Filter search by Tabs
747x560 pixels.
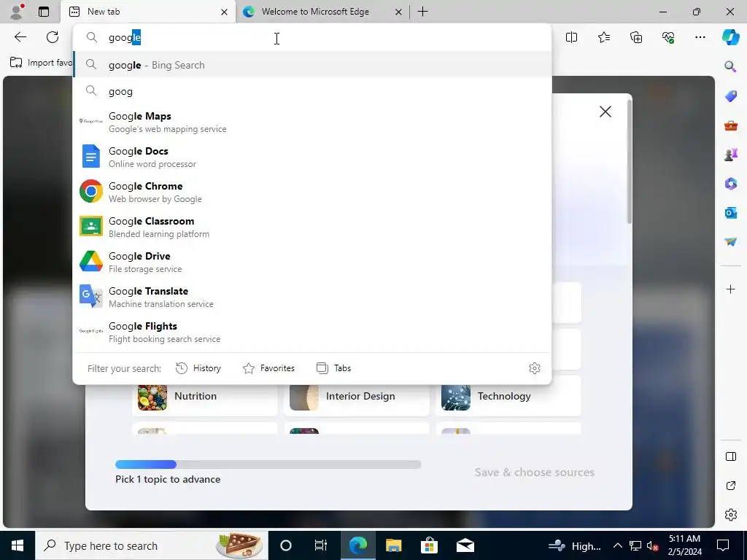[x=333, y=368]
